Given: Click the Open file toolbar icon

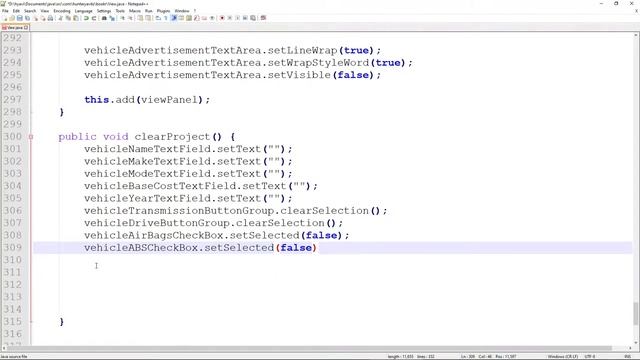Looking at the screenshot, I should tap(12, 18).
